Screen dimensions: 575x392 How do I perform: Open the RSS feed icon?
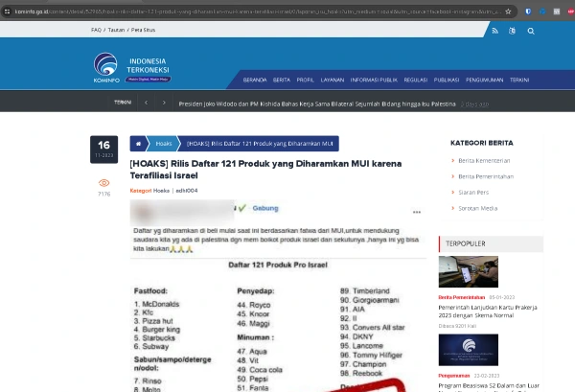point(495,31)
